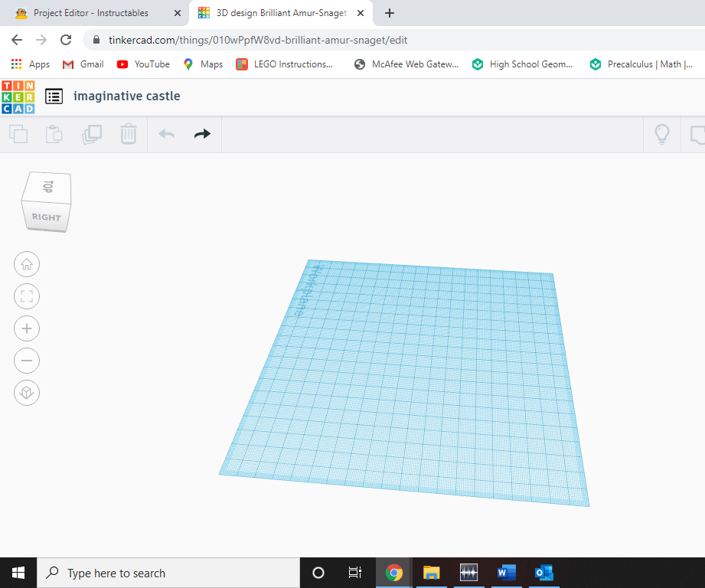This screenshot has width=705, height=588.
Task: Zoom out with the minus button
Action: coord(27,361)
